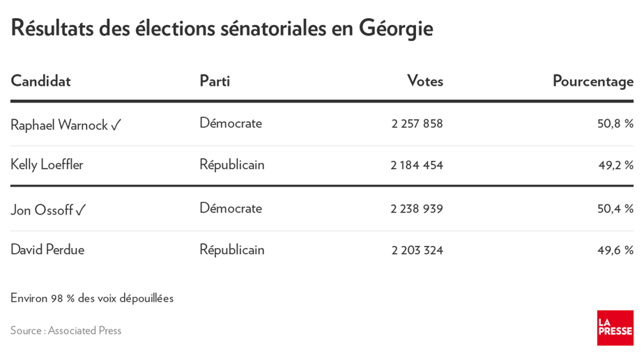Click the chart title about Géorgie
644x356 pixels.
pyautogui.click(x=222, y=28)
